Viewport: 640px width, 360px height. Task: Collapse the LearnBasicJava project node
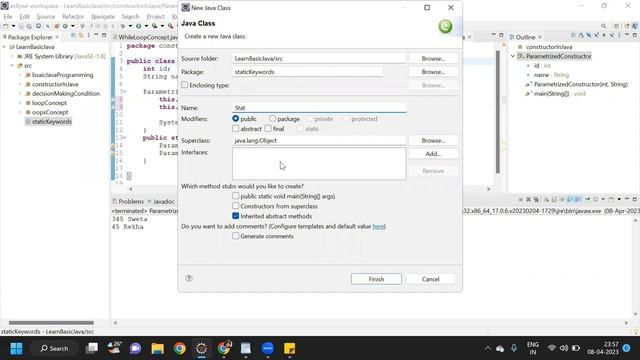4,47
